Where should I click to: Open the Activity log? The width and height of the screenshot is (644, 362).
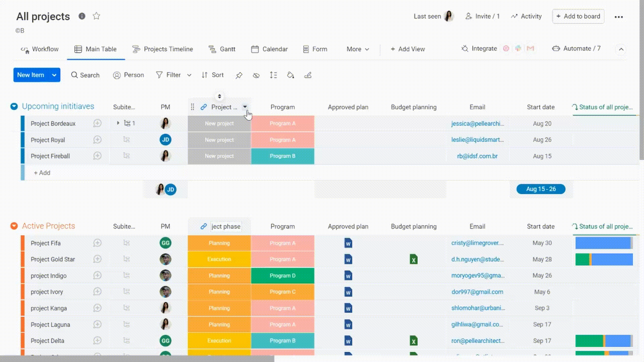pos(526,16)
